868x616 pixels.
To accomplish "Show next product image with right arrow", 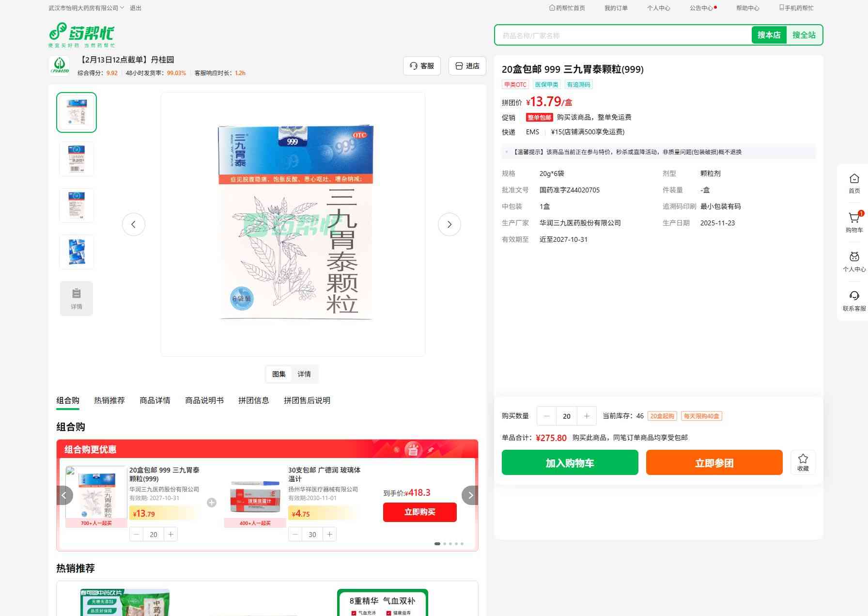I will point(449,224).
